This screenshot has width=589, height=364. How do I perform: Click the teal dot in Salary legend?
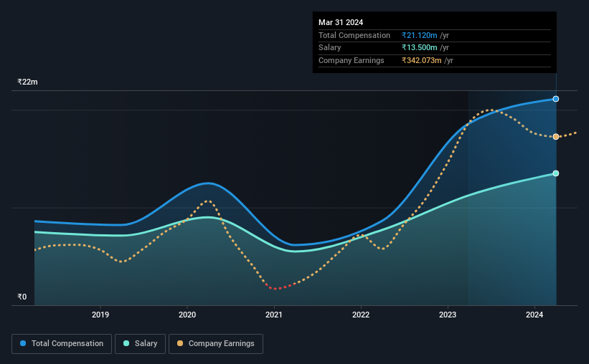point(126,343)
